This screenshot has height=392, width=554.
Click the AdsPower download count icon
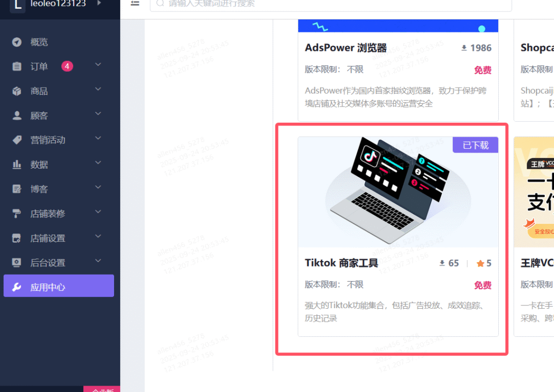click(464, 48)
